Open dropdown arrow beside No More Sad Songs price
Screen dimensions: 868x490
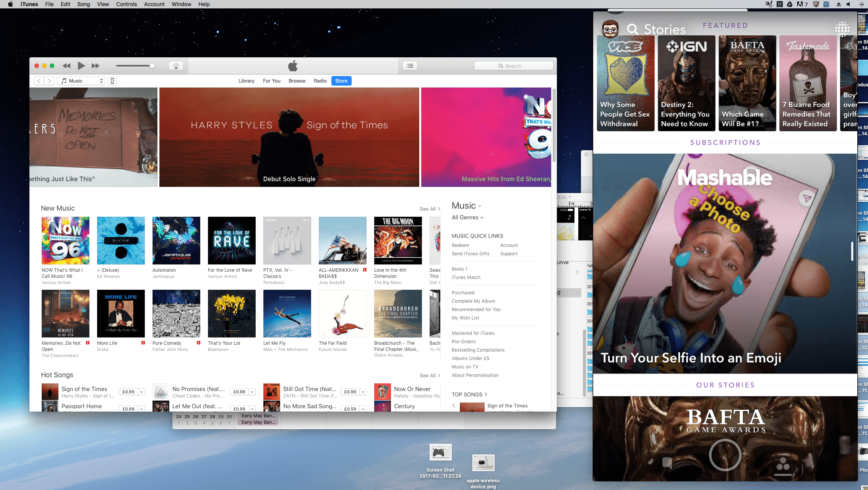[363, 409]
